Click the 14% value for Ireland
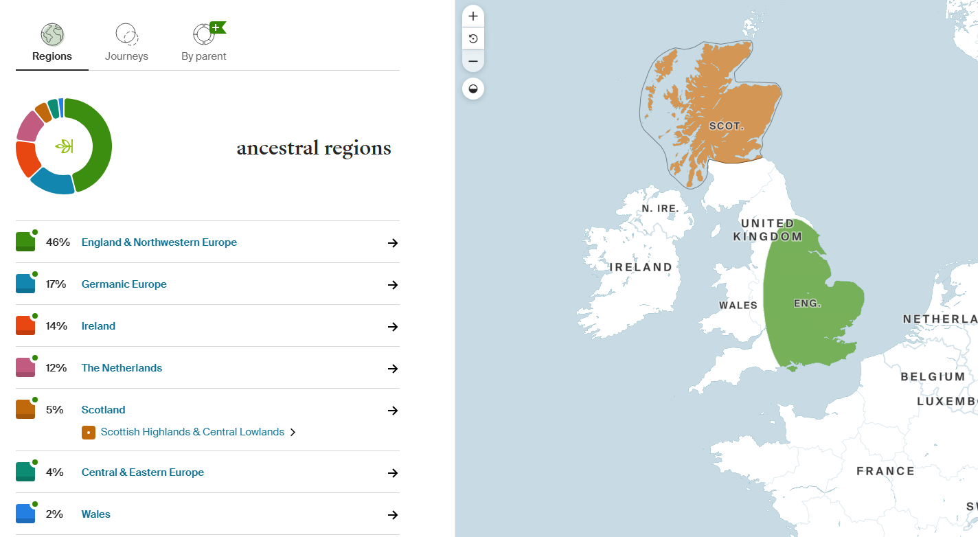The image size is (980, 537). tap(56, 326)
